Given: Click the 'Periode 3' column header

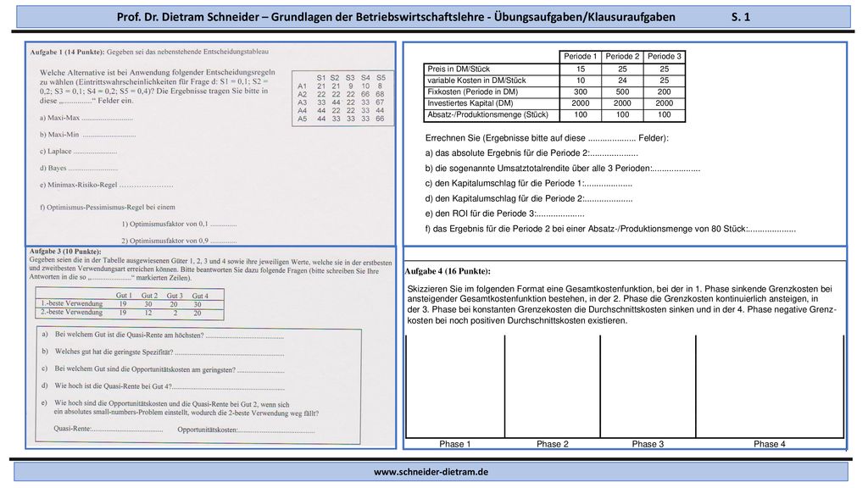Looking at the screenshot, I should pyautogui.click(x=665, y=57).
